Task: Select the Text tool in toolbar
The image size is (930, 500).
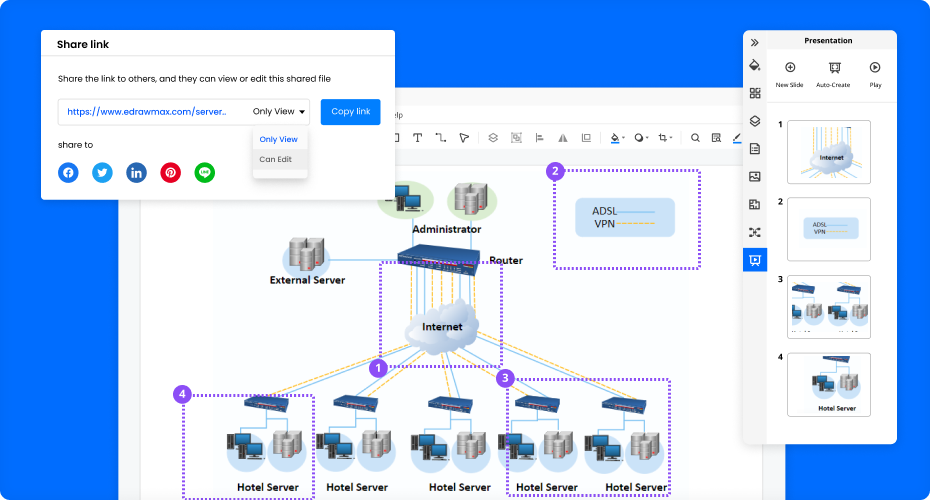Action: click(417, 138)
